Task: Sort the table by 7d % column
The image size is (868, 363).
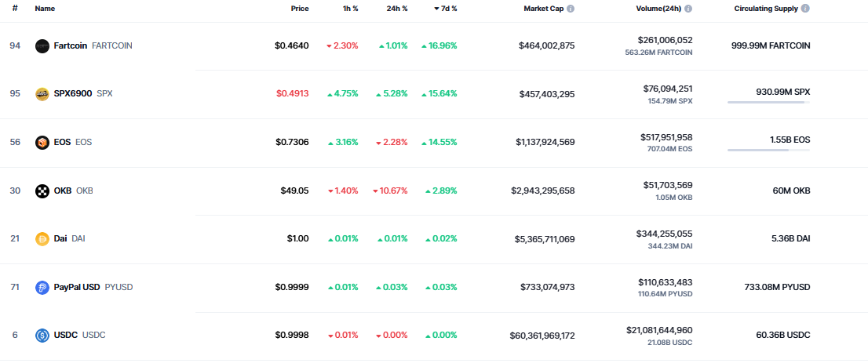Action: pos(446,9)
